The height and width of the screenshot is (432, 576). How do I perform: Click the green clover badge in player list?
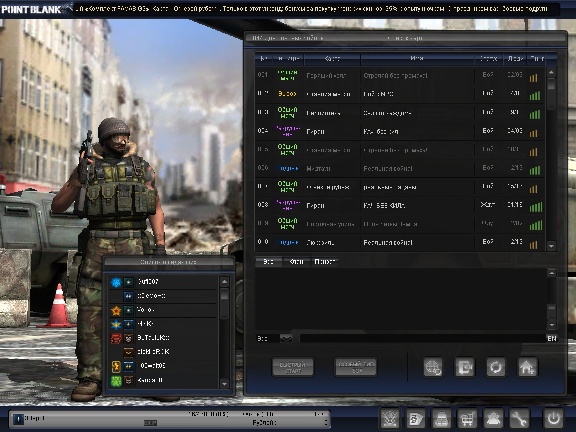click(116, 381)
